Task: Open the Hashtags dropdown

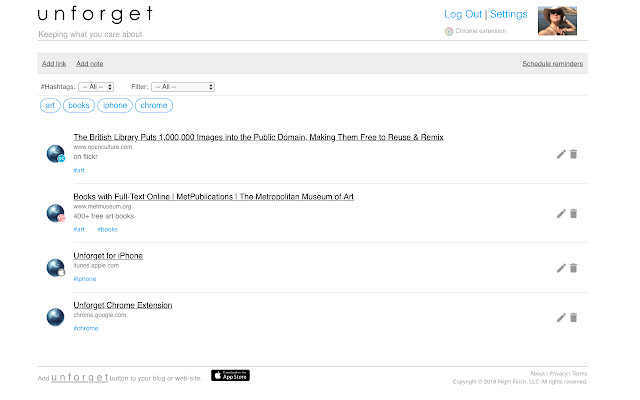Action: (x=96, y=87)
